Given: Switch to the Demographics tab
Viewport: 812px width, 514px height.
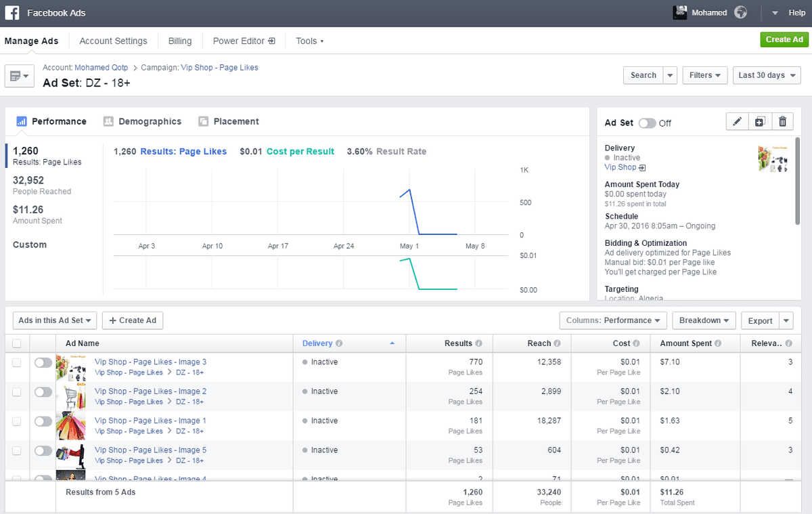Looking at the screenshot, I should tap(143, 122).
